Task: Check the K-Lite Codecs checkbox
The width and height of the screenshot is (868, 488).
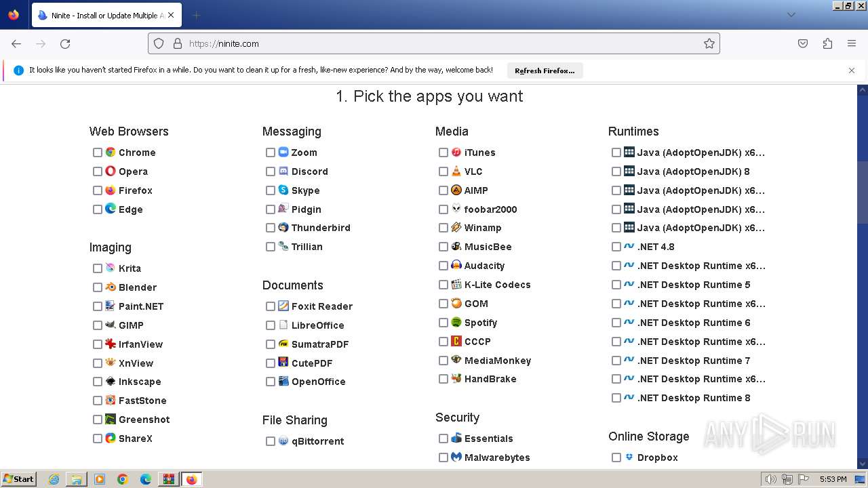Action: 443,285
